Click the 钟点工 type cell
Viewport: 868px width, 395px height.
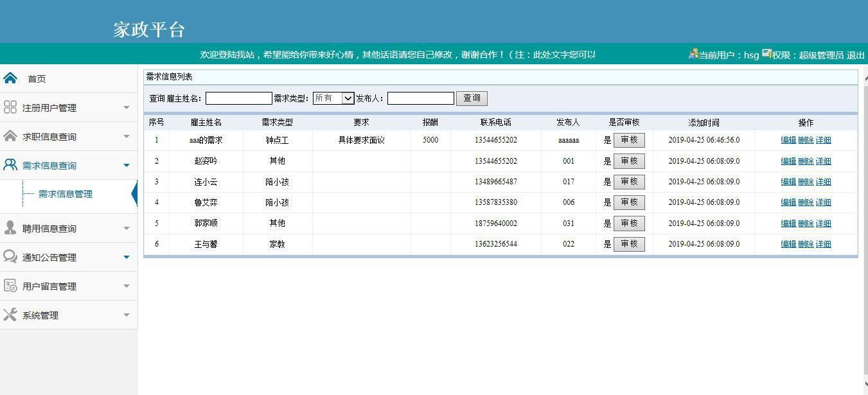278,140
